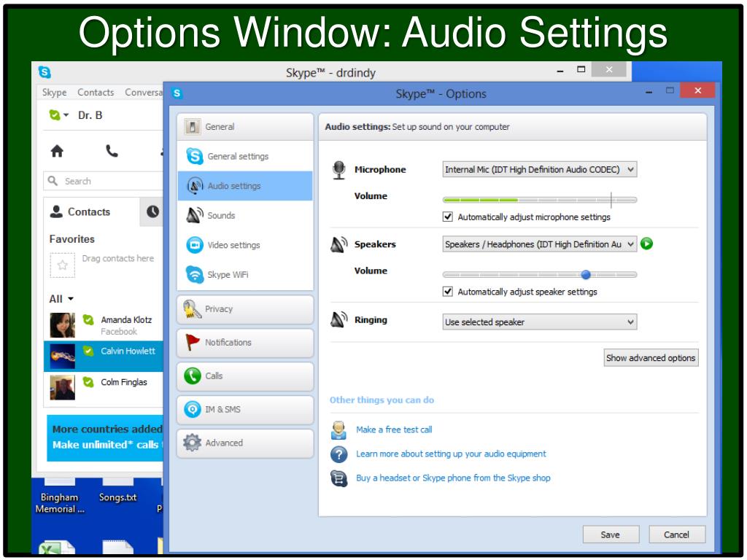Click the Speakers icon beside Speakers label

338,244
